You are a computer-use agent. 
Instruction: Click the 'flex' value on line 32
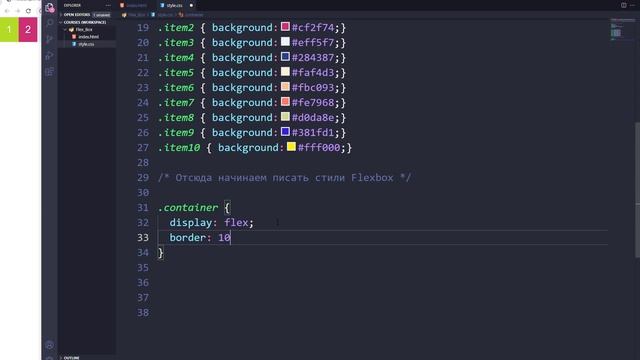236,222
